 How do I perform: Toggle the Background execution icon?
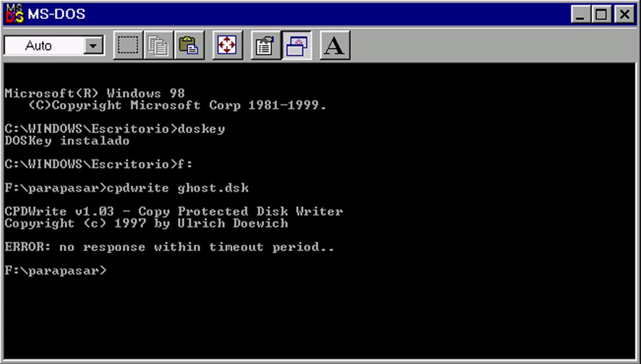[x=297, y=46]
